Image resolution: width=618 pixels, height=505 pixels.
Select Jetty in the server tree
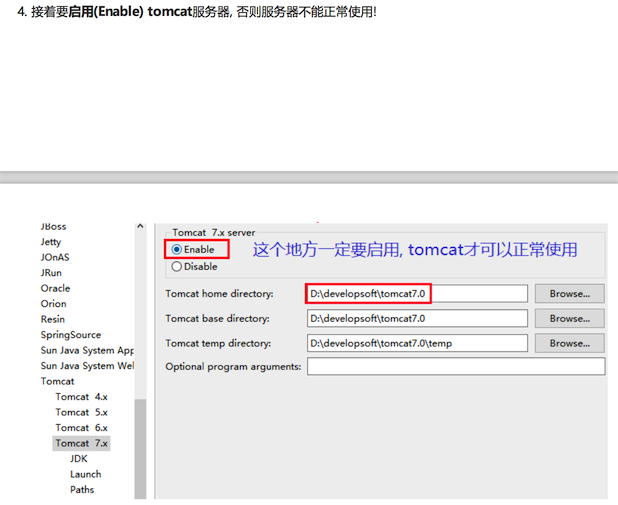click(x=51, y=242)
